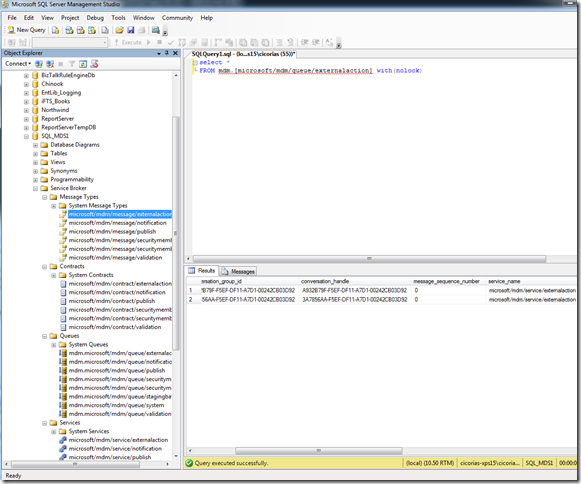Click the Filter funnel icon in Object Explorer
The image size is (581, 484).
pyautogui.click(x=72, y=64)
